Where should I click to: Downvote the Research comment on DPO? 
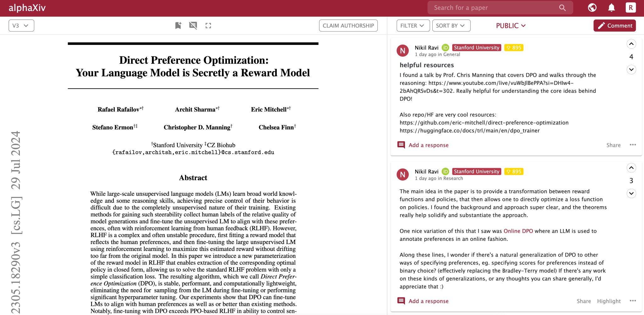[x=631, y=193]
